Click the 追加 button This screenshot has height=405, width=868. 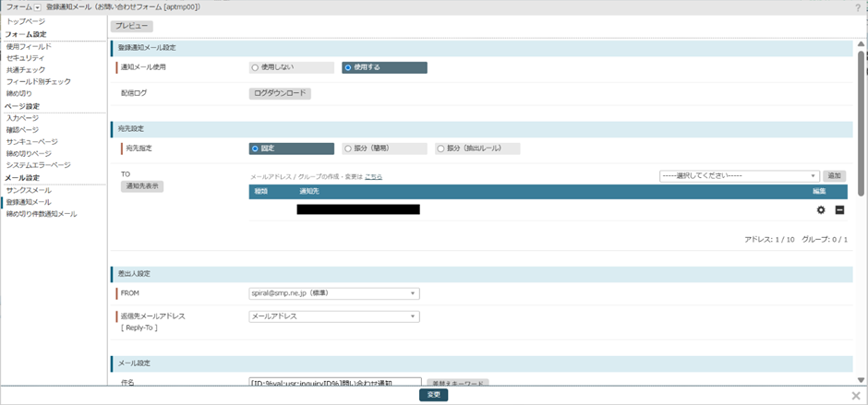(x=834, y=175)
